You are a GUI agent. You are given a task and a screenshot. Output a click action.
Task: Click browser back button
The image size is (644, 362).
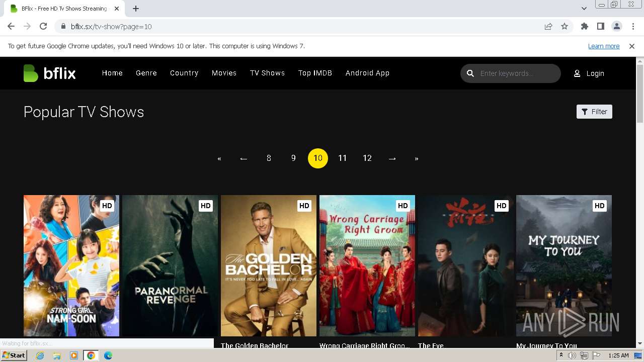(x=11, y=27)
